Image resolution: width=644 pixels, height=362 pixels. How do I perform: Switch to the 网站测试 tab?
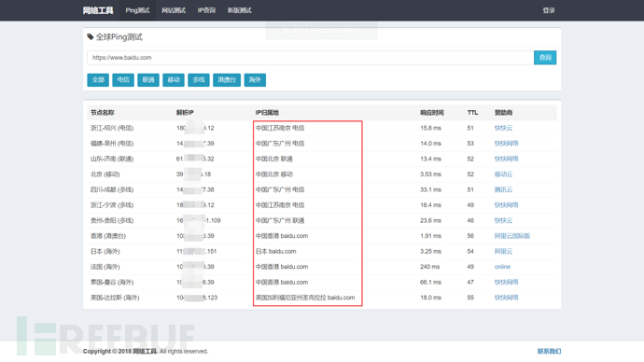[174, 10]
